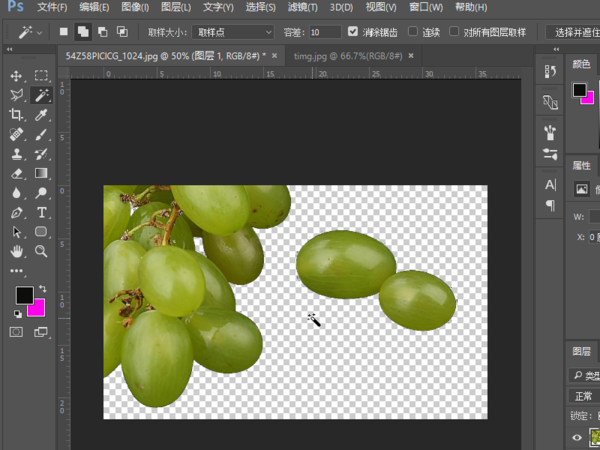The height and width of the screenshot is (450, 600).
Task: Select the Gradient tool
Action: coord(41,173)
